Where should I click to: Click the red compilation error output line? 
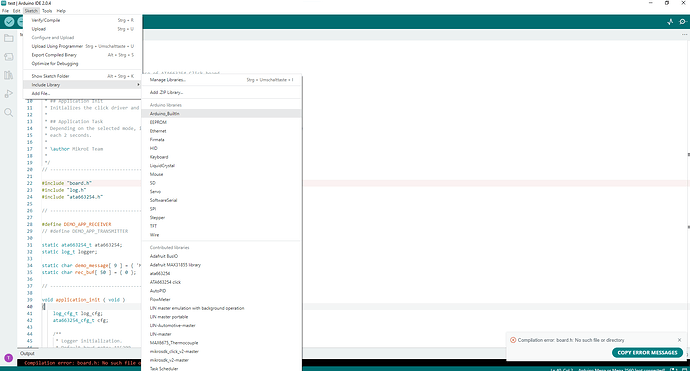[x=83, y=363]
